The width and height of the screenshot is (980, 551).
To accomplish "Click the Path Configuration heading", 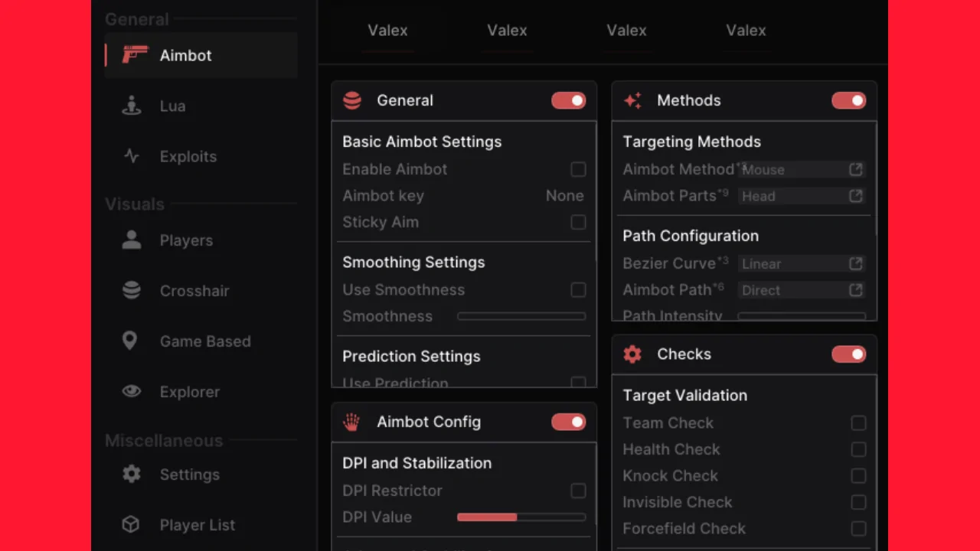I will click(691, 236).
